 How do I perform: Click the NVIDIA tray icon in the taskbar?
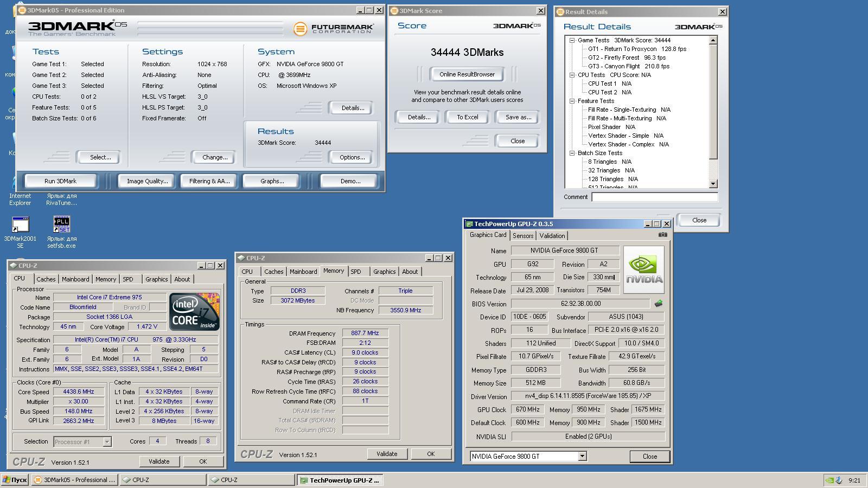(829, 480)
